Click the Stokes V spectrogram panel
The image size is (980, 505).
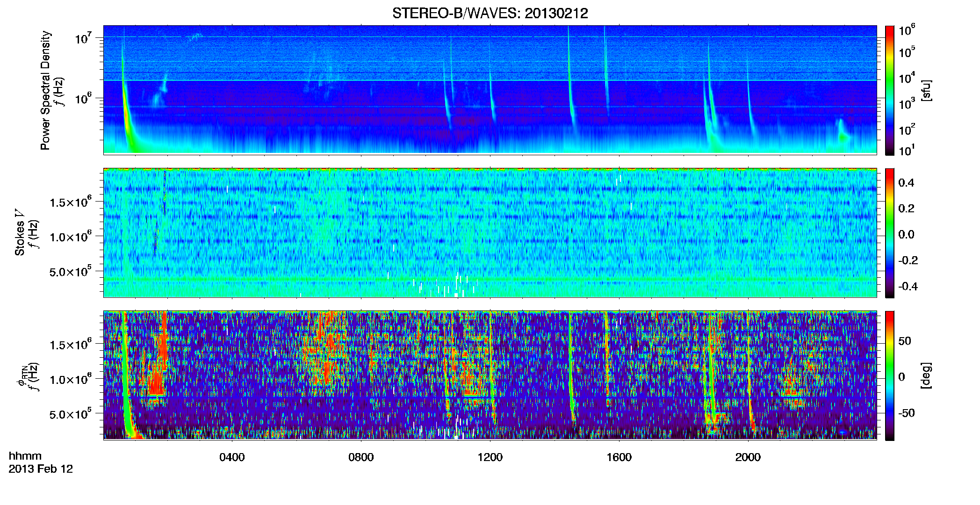pos(490,233)
